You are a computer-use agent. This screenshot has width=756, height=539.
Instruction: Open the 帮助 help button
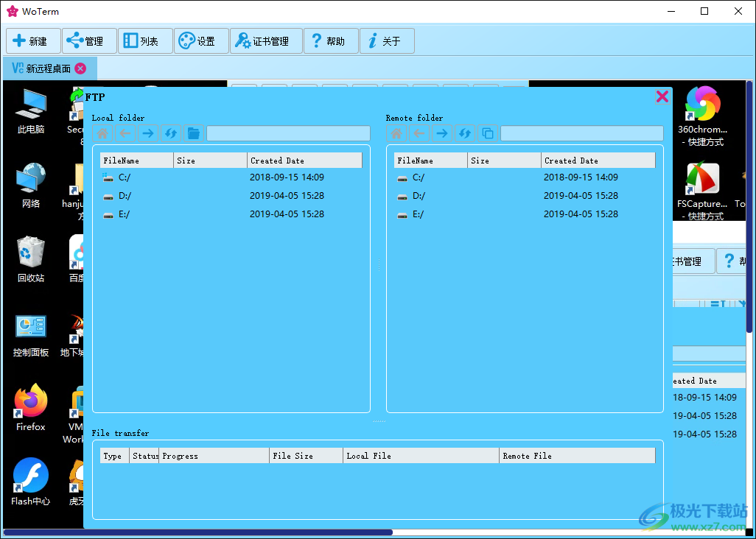[332, 41]
